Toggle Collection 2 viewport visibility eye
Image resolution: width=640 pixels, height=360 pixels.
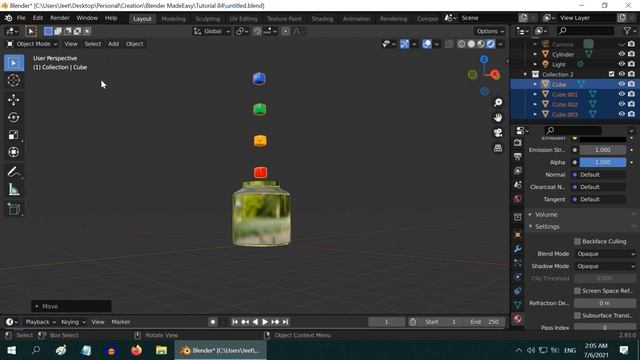click(621, 74)
